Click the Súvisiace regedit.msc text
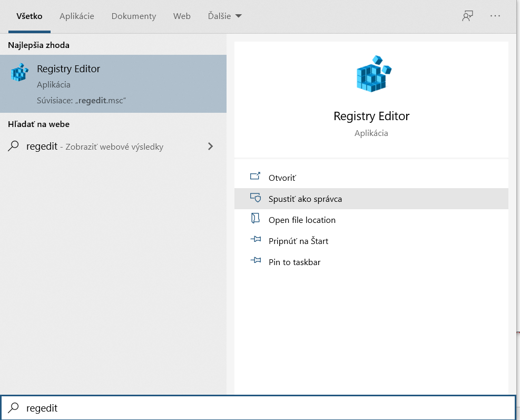520x420 pixels. click(82, 100)
